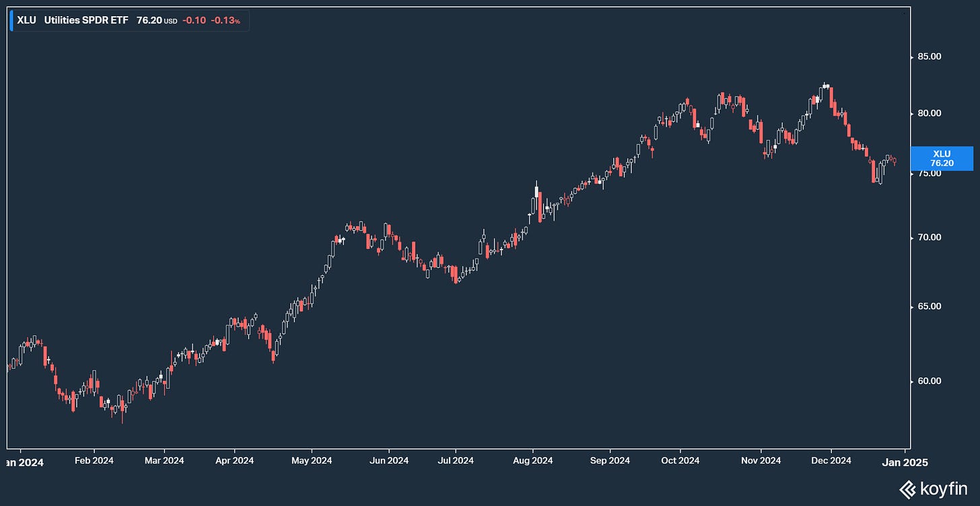Select the Utilities SPDR ETF name label
This screenshot has height=506, width=980.
point(86,20)
